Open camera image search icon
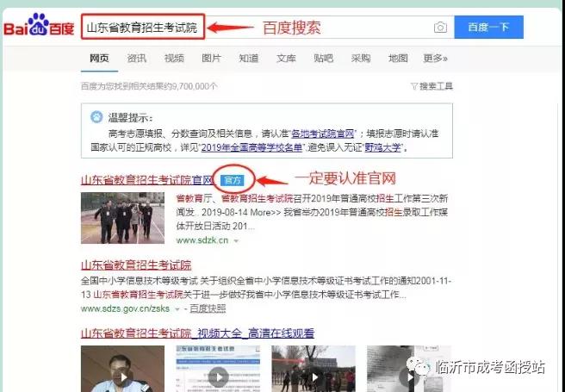Screen dimensions: 565x392 pyautogui.click(x=440, y=28)
